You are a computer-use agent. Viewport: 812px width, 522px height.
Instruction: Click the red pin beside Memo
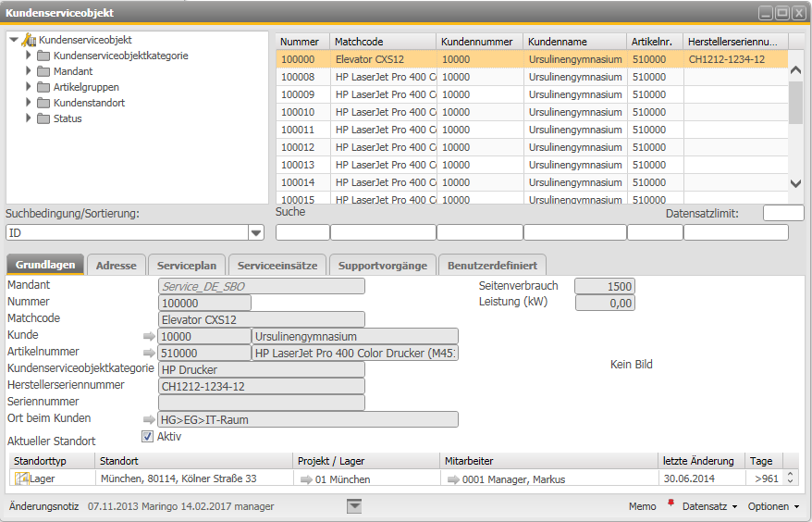(671, 503)
